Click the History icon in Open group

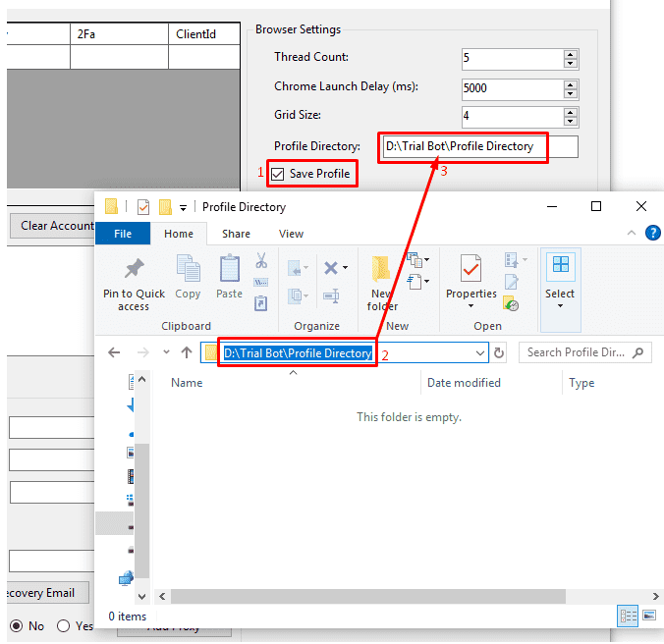(x=511, y=303)
